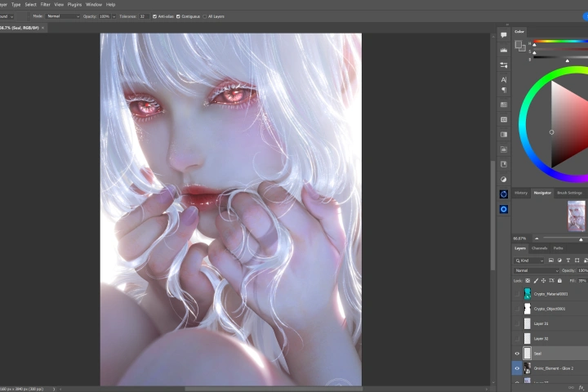Screen dimensions: 588x392
Task: Switch to the Channels tab
Action: [540, 248]
